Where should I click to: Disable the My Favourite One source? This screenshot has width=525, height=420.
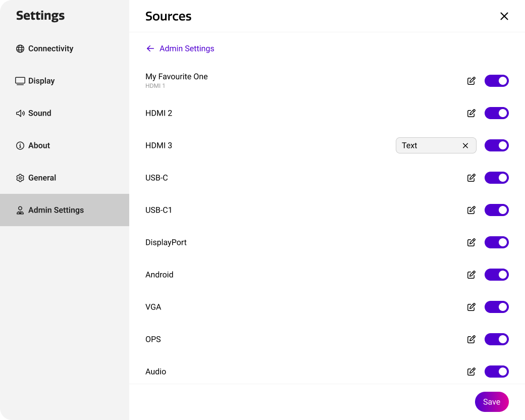coord(496,81)
